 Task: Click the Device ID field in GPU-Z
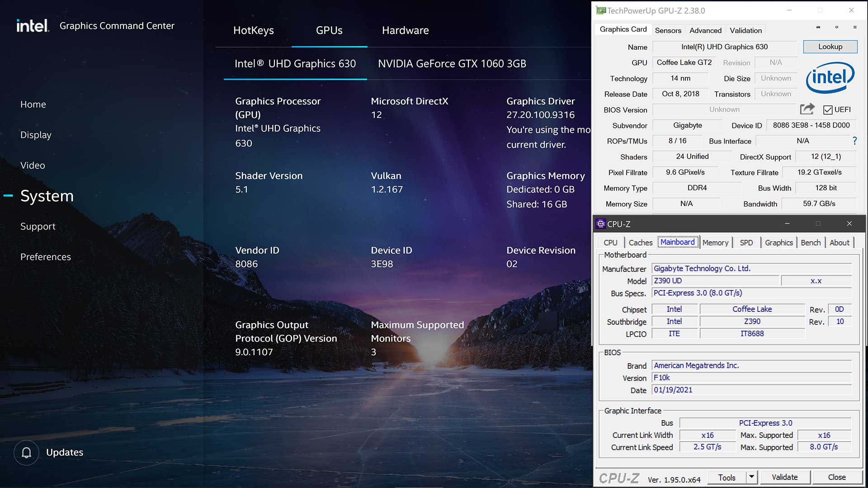pos(811,125)
